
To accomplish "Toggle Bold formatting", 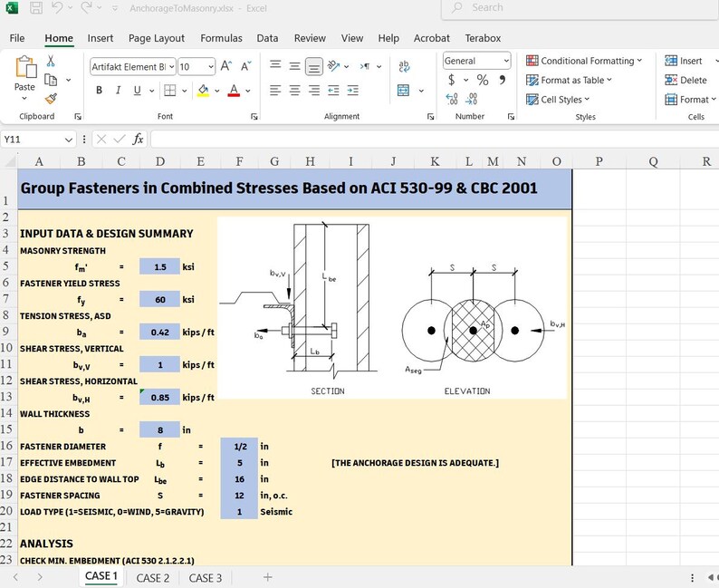I will [x=99, y=91].
